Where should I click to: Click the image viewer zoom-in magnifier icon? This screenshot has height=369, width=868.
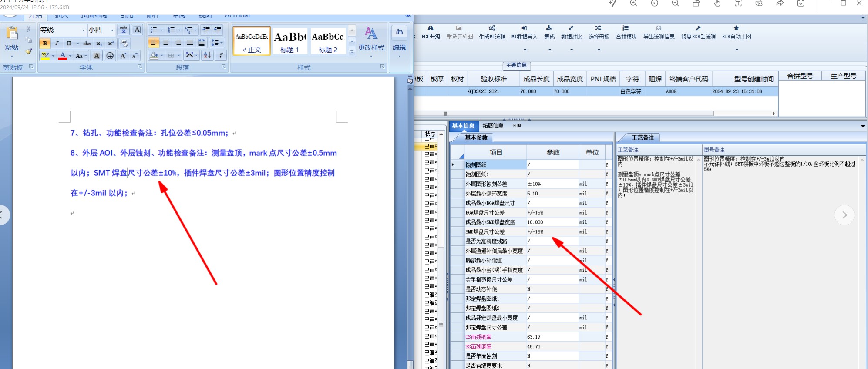tap(633, 3)
